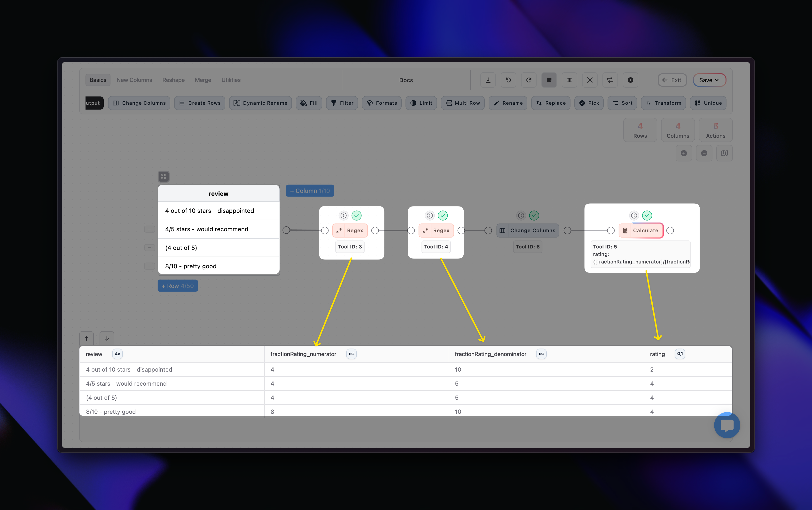Click the undo arrow icon

pos(508,80)
